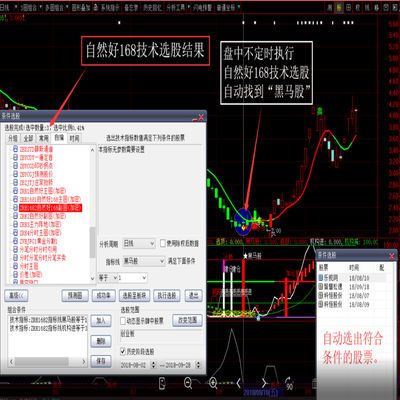
Task: Uncheck 历史阶段选股 checkbox
Action: pyautogui.click(x=123, y=351)
